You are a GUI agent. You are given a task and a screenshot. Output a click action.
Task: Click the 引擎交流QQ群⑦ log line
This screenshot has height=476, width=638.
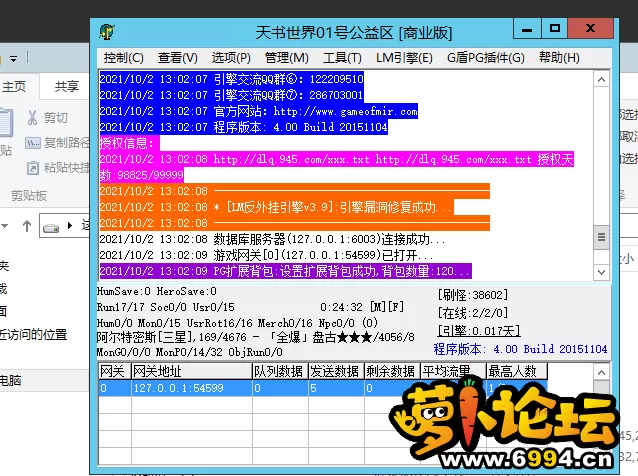231,95
